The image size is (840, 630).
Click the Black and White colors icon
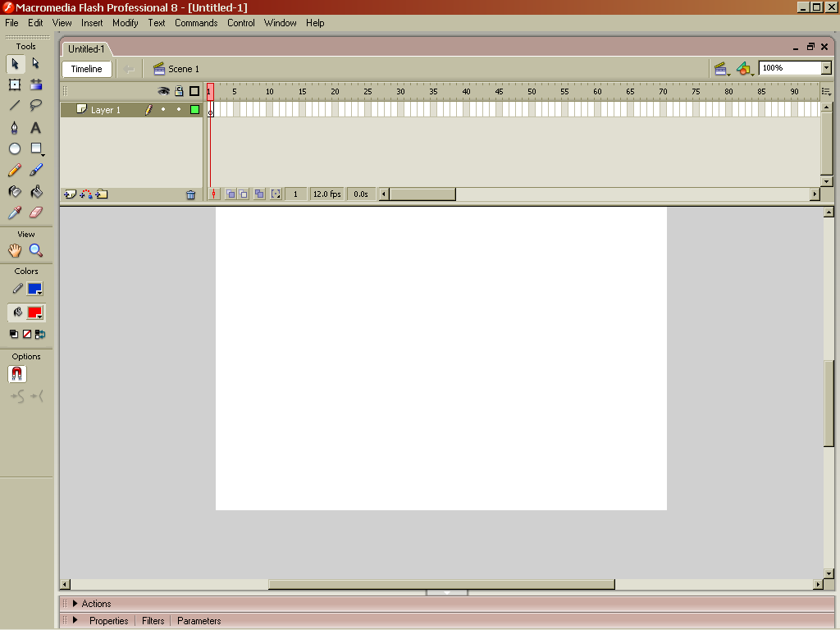pyautogui.click(x=14, y=335)
